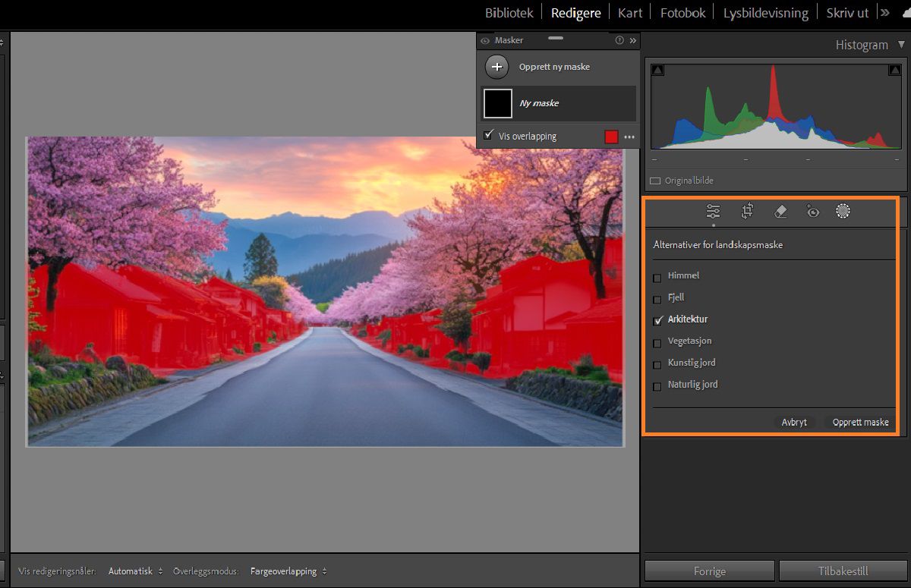Screen dimensions: 911x588
Task: Open the three-dot overlay options menu
Action: click(x=629, y=137)
